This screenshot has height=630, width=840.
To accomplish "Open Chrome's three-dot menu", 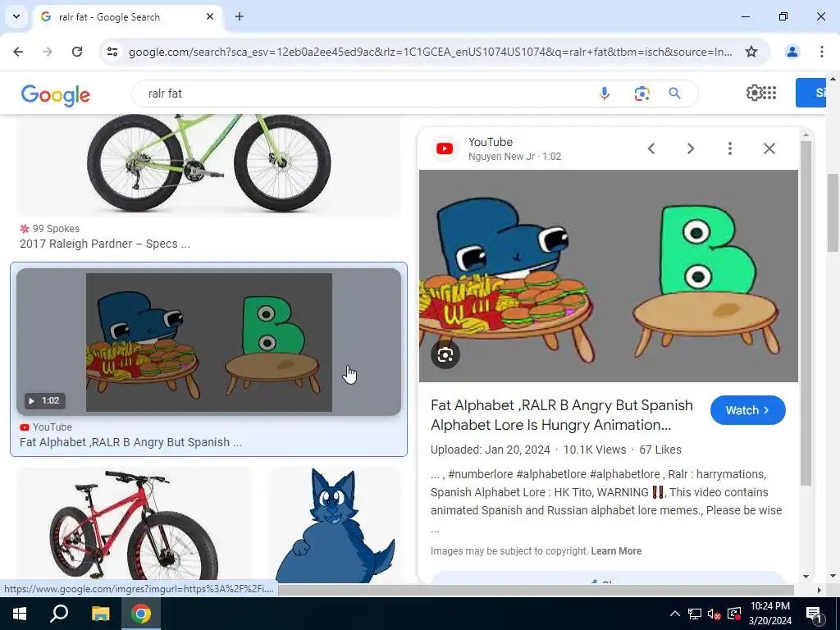I will 821,52.
